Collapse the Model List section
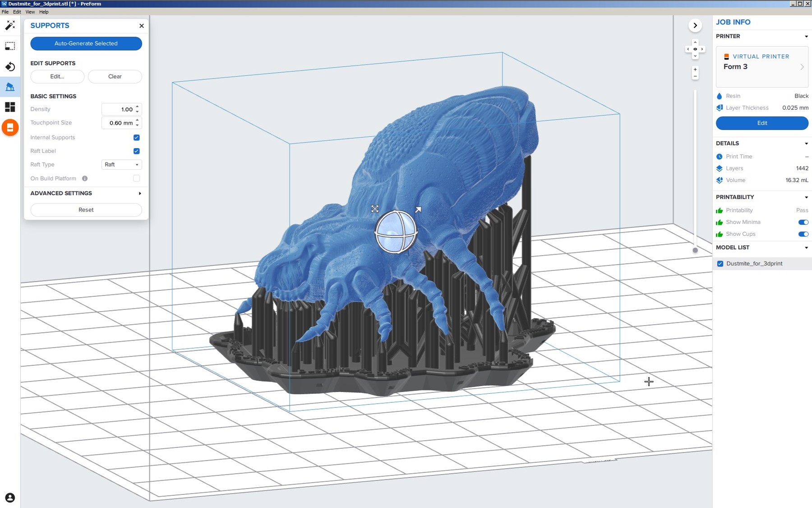The height and width of the screenshot is (508, 812). (x=806, y=248)
